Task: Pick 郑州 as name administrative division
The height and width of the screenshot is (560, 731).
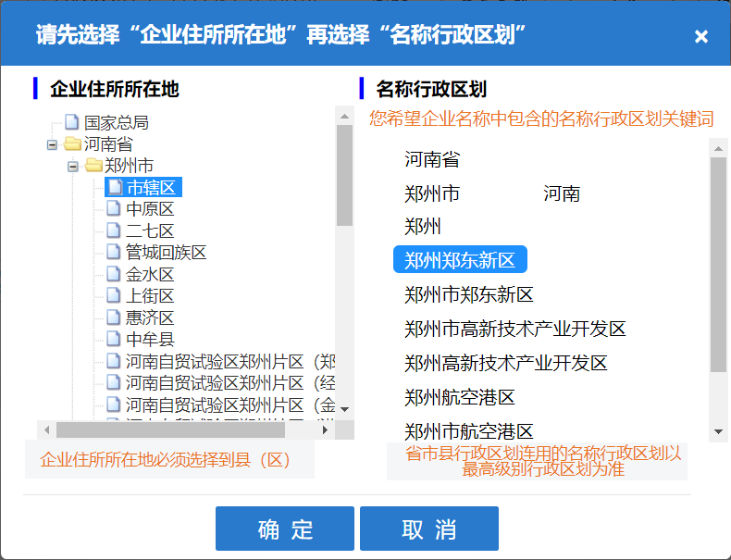Action: (423, 227)
